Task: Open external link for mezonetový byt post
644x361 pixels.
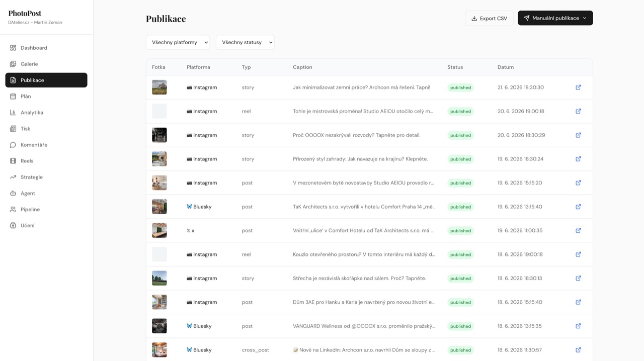Action: (x=578, y=183)
